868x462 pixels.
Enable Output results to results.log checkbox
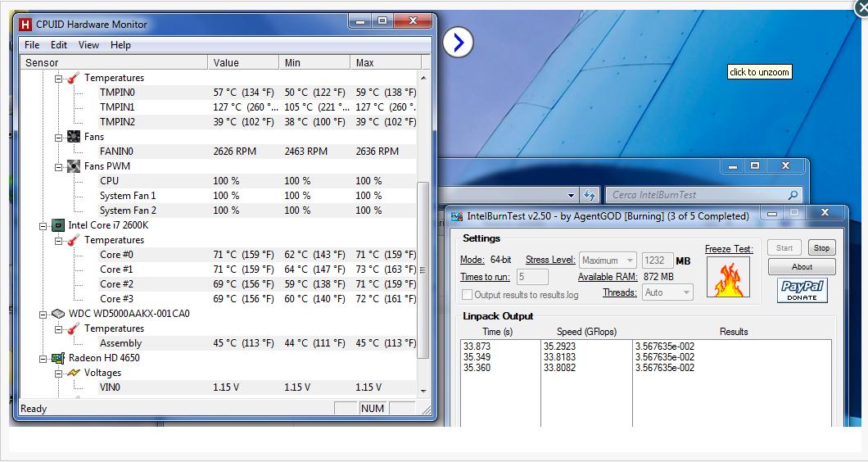(x=468, y=295)
